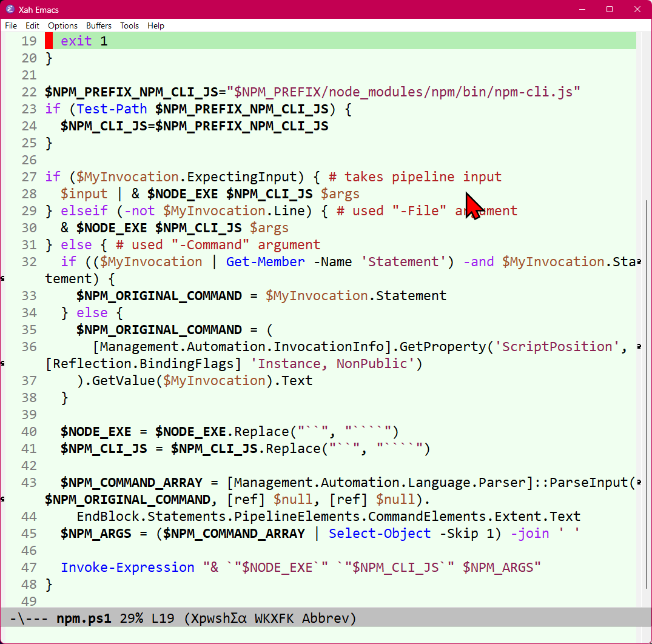Click line number 26 in the margin
Screen dimensions: 652x644
(x=29, y=160)
